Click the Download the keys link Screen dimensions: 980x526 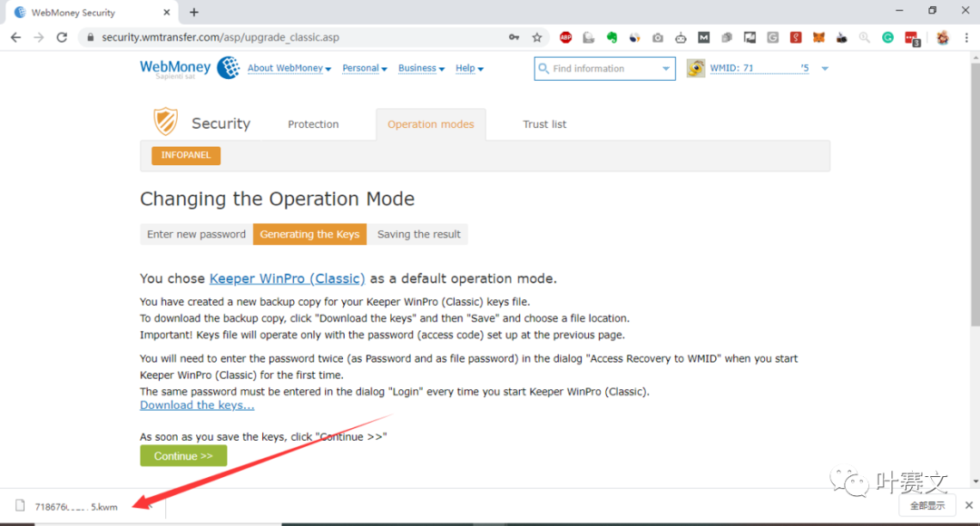pyautogui.click(x=197, y=405)
